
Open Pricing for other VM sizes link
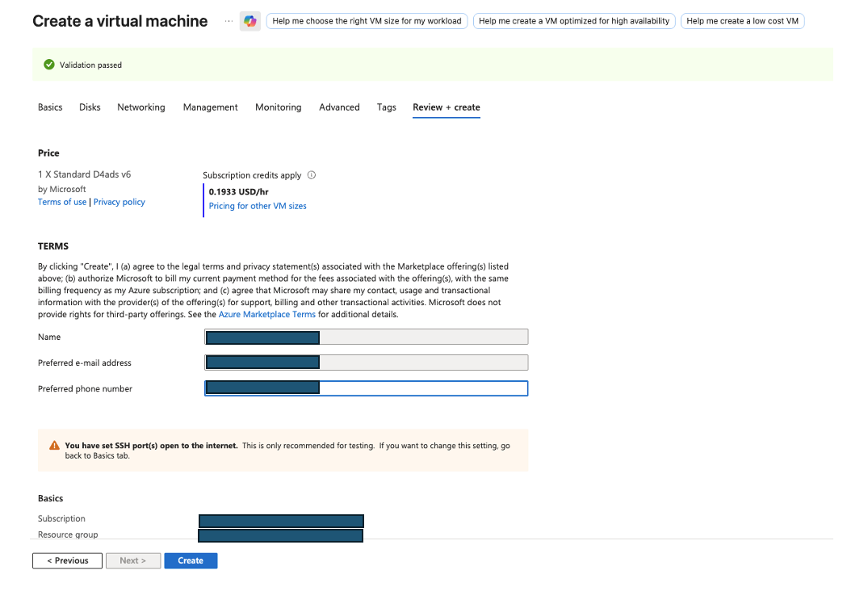pyautogui.click(x=258, y=206)
